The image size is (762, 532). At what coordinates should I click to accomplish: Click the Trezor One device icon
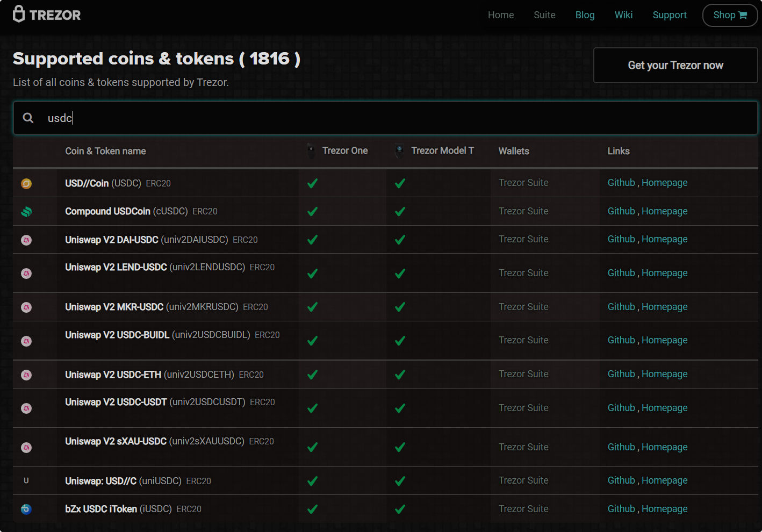(311, 151)
